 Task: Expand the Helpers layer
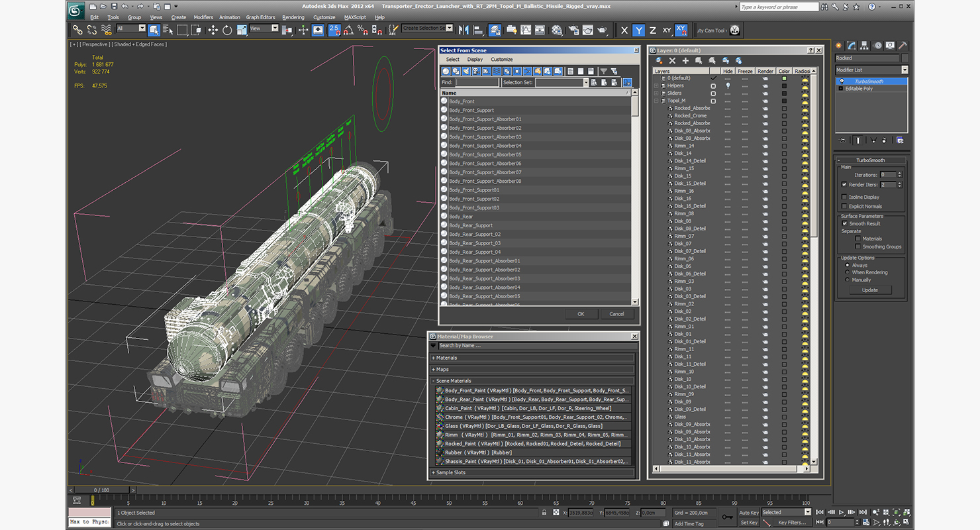click(x=656, y=85)
